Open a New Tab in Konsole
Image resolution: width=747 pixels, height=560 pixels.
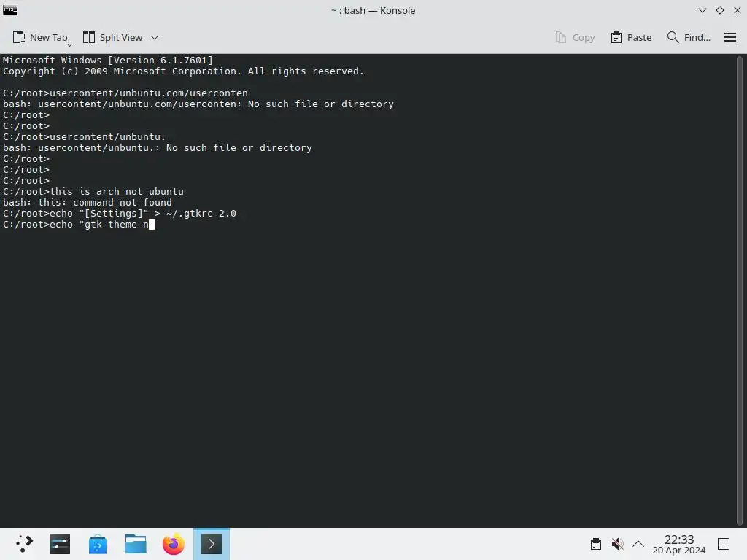coord(40,38)
